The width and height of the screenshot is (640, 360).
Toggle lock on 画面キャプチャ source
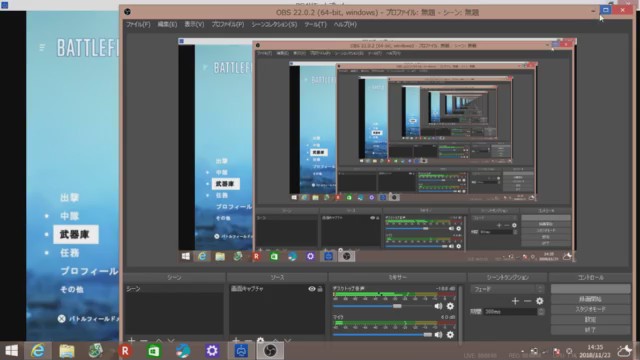pyautogui.click(x=320, y=289)
